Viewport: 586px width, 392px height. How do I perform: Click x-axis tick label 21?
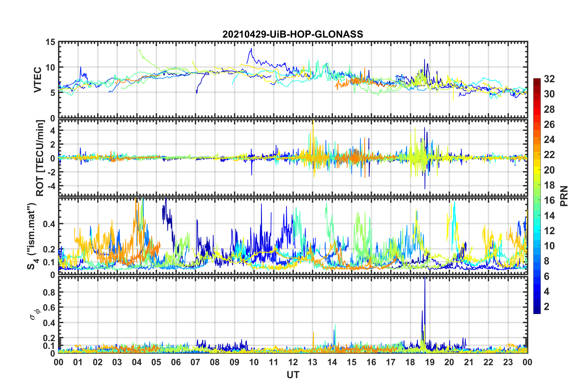click(x=469, y=362)
